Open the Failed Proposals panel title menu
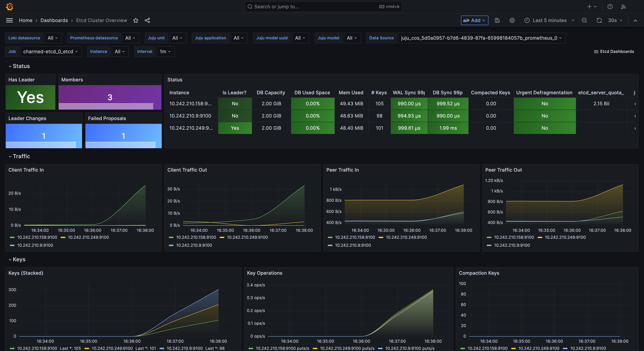Screen dimensions: 644x351 [x=107, y=118]
